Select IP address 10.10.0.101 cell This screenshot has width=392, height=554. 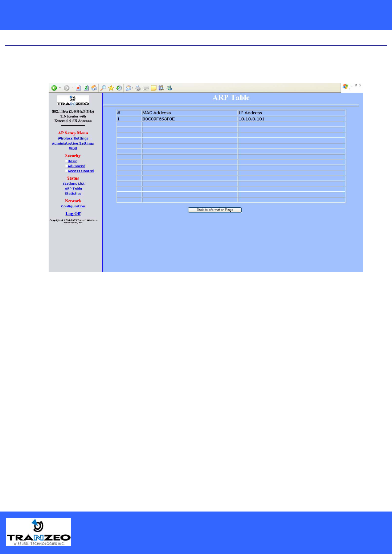point(291,119)
